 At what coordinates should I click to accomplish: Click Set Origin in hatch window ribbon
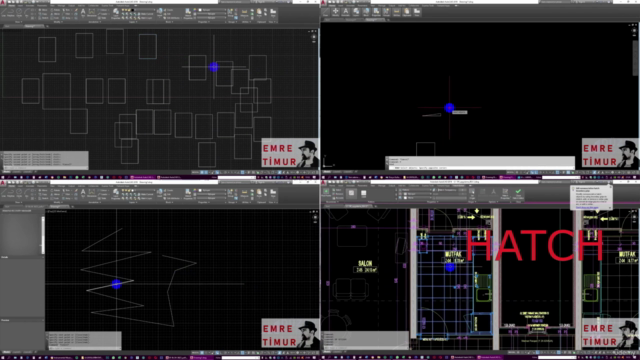coord(472,193)
